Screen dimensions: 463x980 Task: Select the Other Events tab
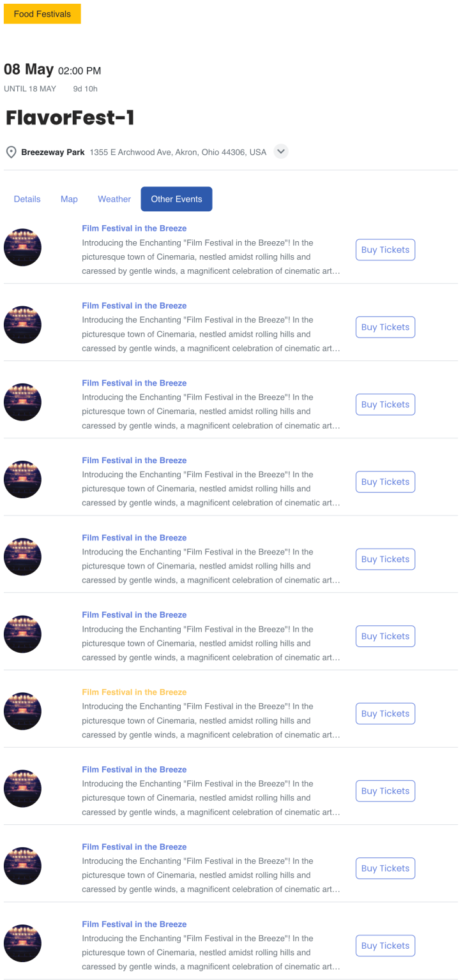[x=176, y=198]
